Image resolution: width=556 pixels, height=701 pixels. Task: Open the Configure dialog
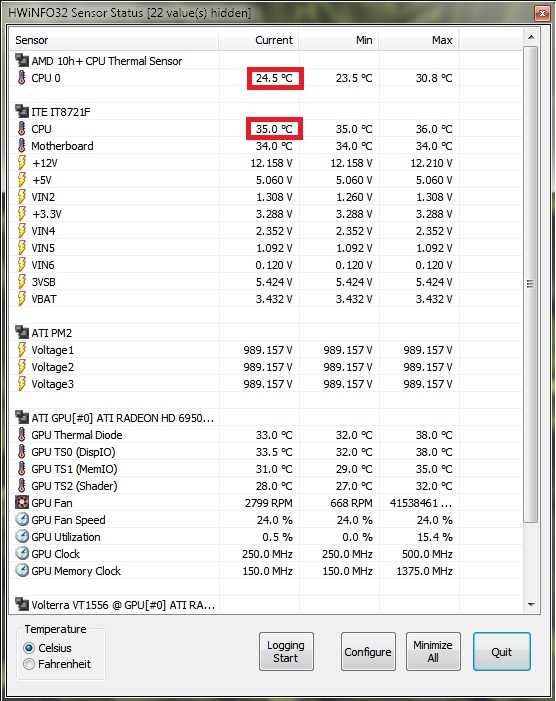coord(368,651)
